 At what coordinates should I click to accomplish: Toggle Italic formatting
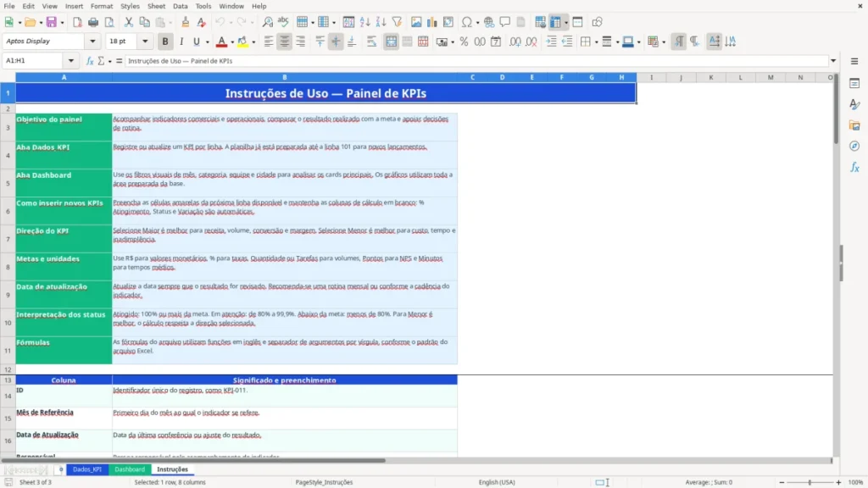tap(181, 42)
